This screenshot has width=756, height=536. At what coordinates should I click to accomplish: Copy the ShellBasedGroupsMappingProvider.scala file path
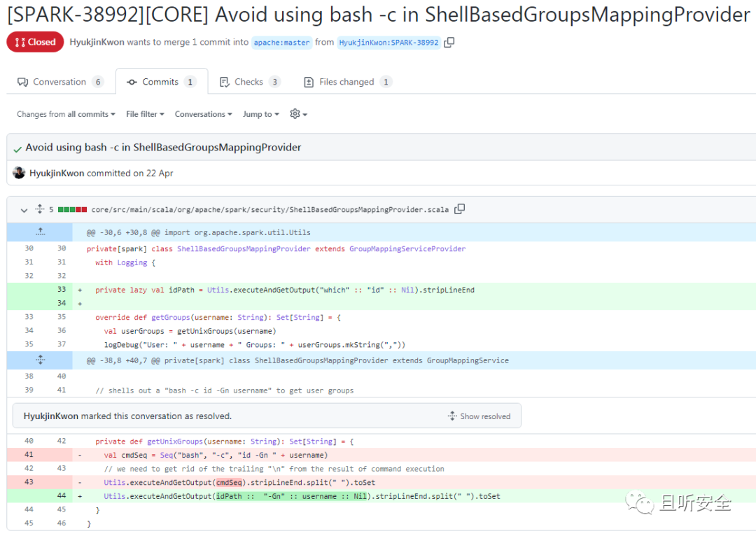pyautogui.click(x=459, y=209)
